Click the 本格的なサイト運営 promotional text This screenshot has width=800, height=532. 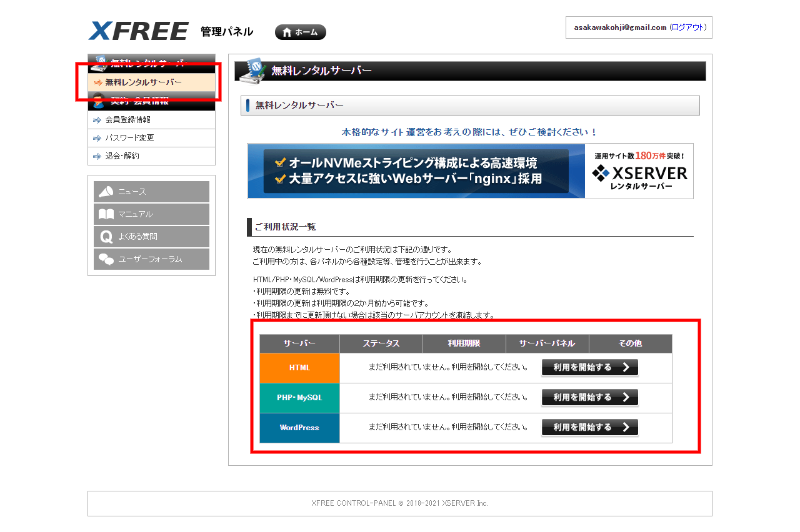click(x=469, y=132)
